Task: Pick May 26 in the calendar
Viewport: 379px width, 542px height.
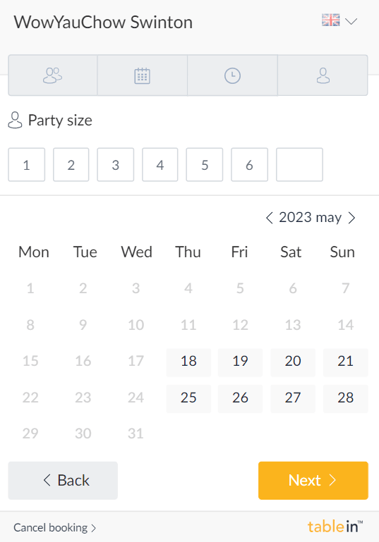Action: pyautogui.click(x=240, y=398)
